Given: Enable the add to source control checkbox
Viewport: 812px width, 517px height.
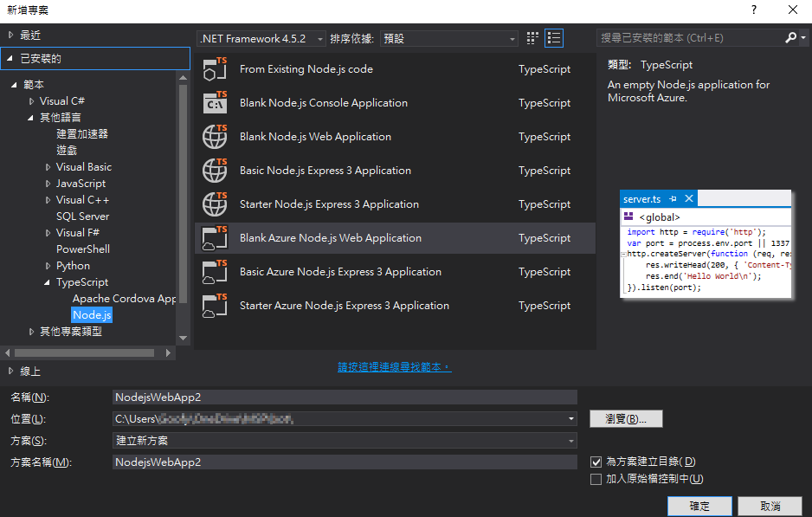Looking at the screenshot, I should pos(596,479).
